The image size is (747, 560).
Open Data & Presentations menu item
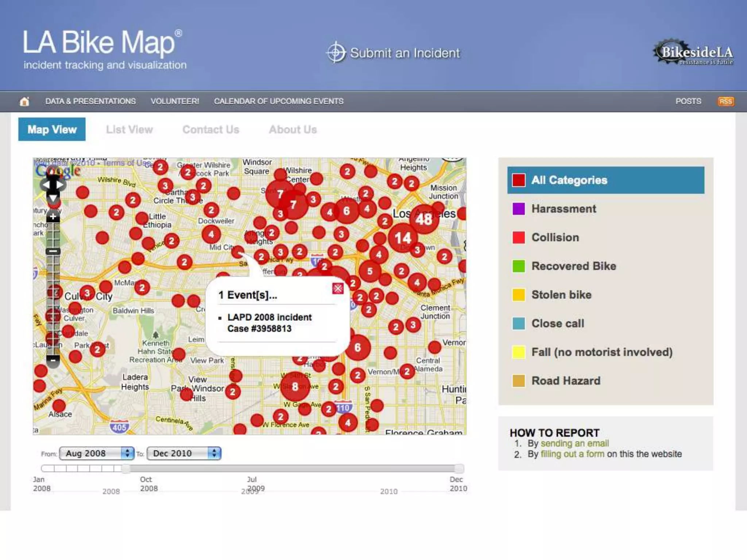click(90, 101)
